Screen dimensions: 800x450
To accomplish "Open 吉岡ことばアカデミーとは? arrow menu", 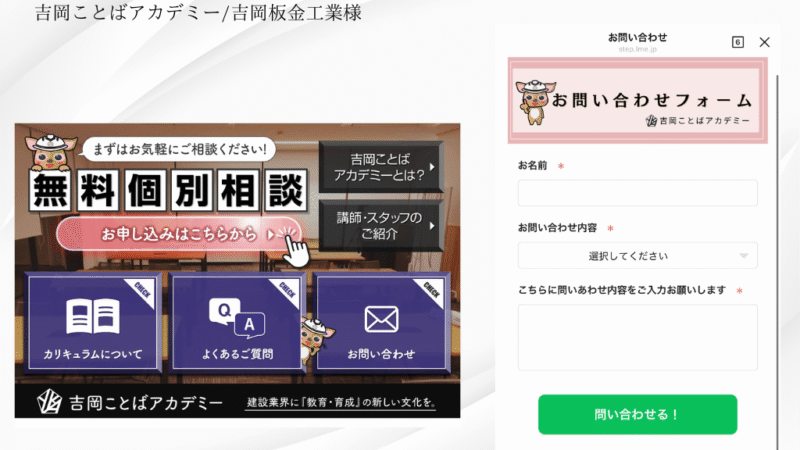I will 381,167.
